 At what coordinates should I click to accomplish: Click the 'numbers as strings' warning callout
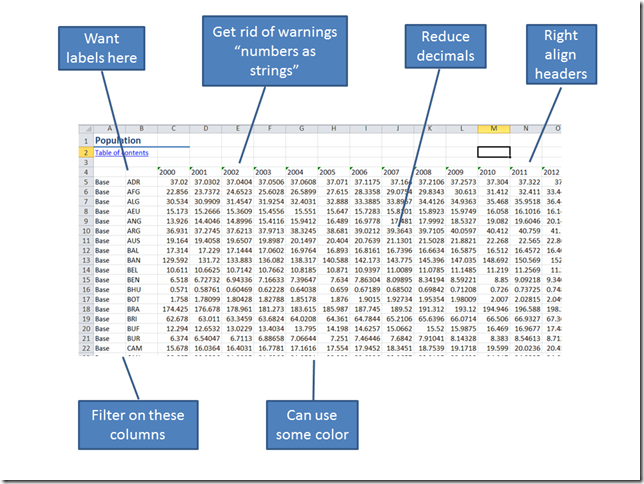pos(274,48)
